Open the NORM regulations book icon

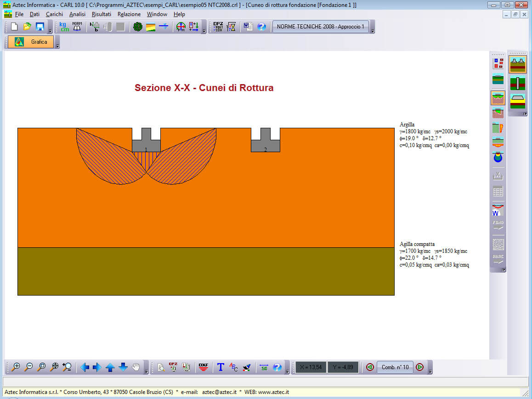(77, 27)
